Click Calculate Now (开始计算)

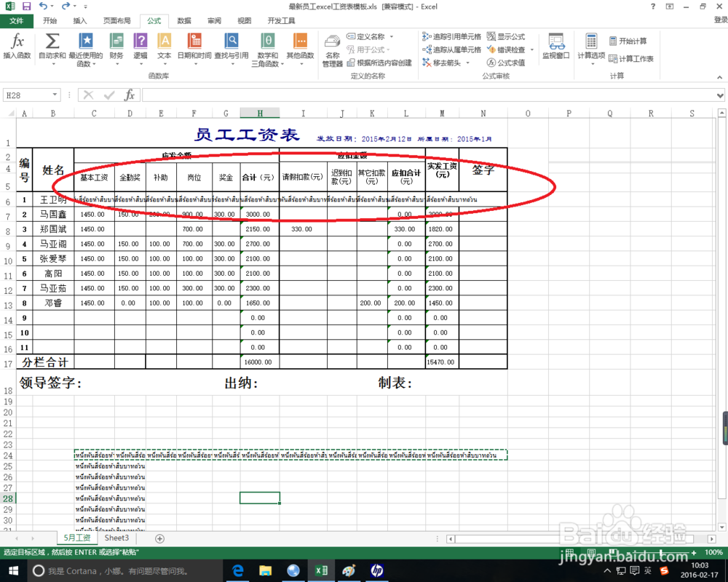point(628,41)
